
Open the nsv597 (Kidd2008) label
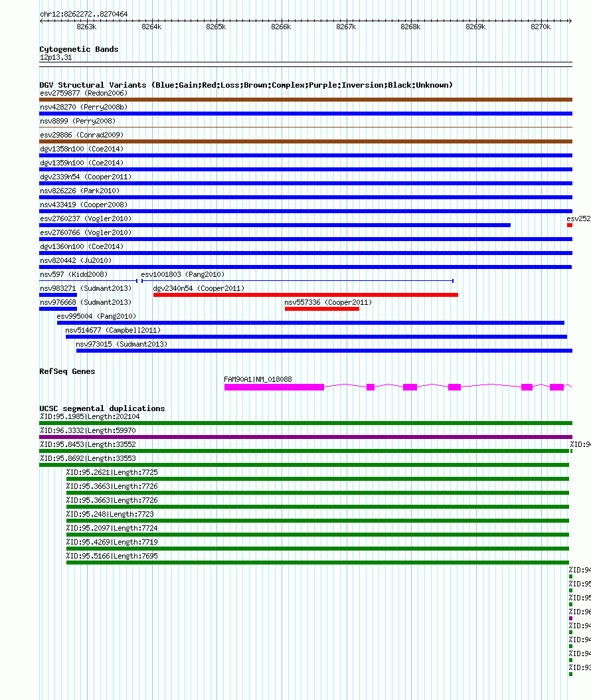(x=74, y=274)
